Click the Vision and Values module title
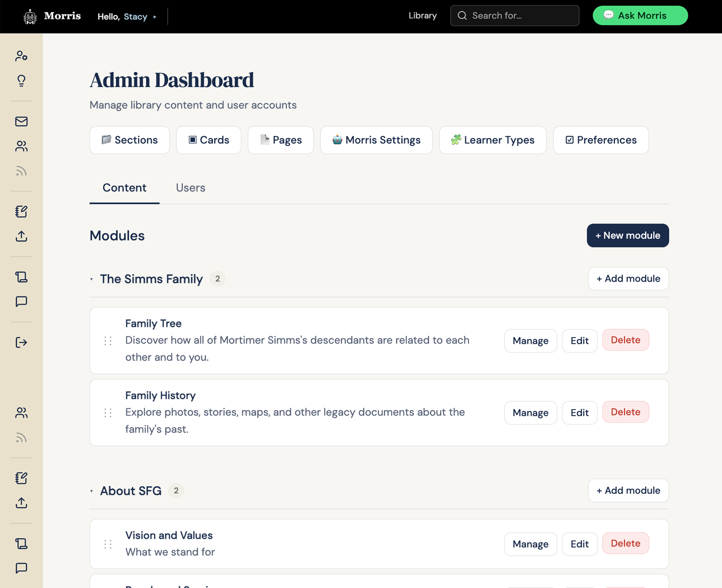Viewport: 722px width, 588px height. point(169,535)
